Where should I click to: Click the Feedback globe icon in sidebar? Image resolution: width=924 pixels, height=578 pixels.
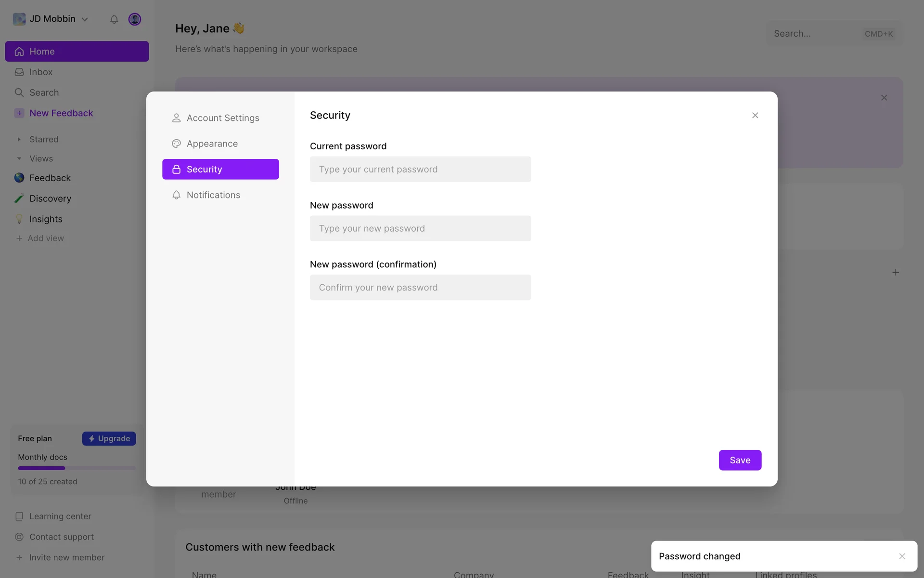pos(19,178)
